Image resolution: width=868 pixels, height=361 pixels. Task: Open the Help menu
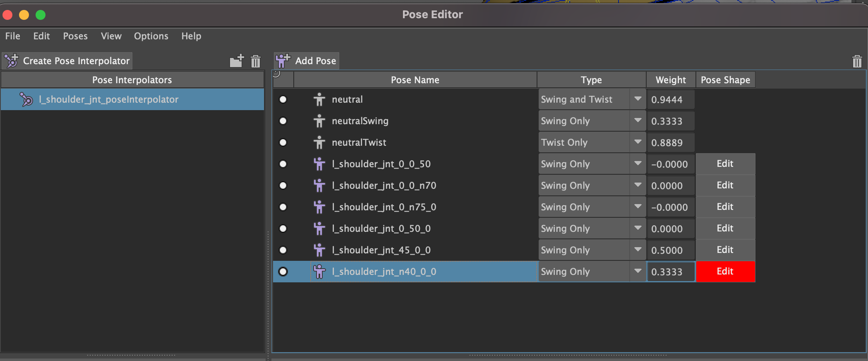[191, 36]
